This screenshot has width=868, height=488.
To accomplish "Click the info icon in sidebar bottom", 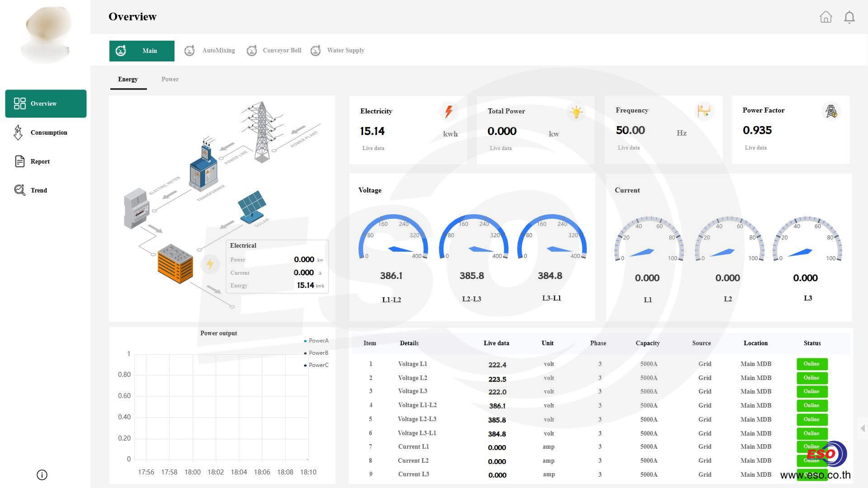I will coord(42,475).
